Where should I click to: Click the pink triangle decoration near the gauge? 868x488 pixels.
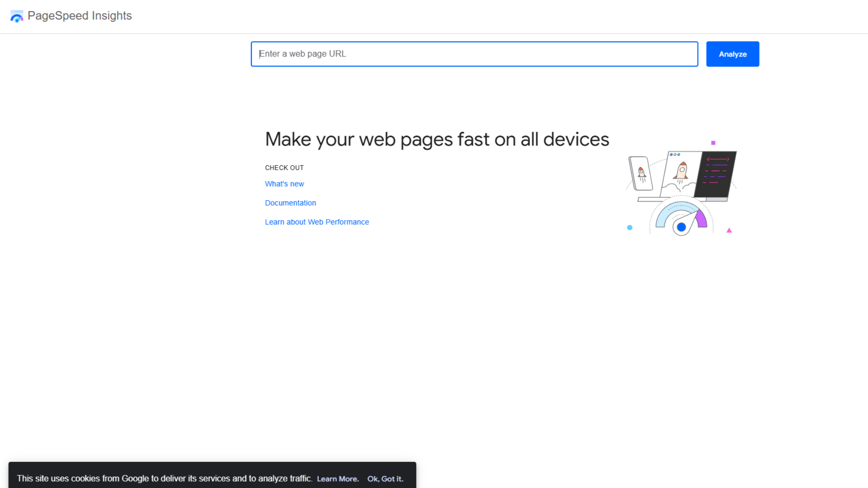[729, 230]
